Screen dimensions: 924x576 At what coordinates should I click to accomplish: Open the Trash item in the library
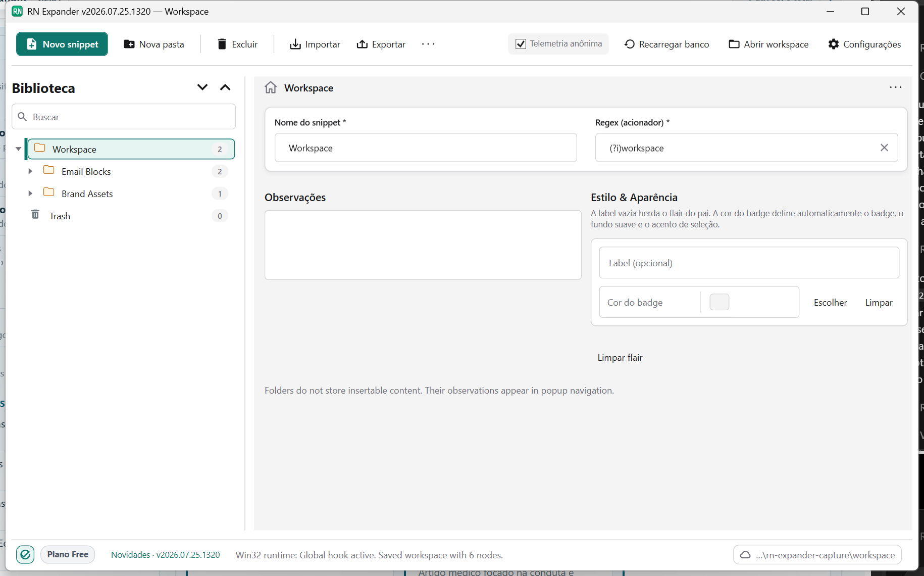click(131, 216)
